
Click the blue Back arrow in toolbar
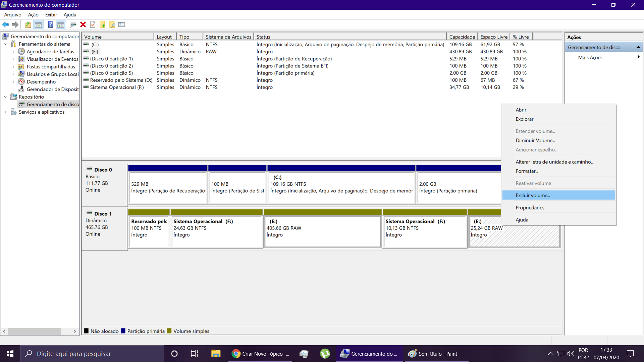coord(5,24)
